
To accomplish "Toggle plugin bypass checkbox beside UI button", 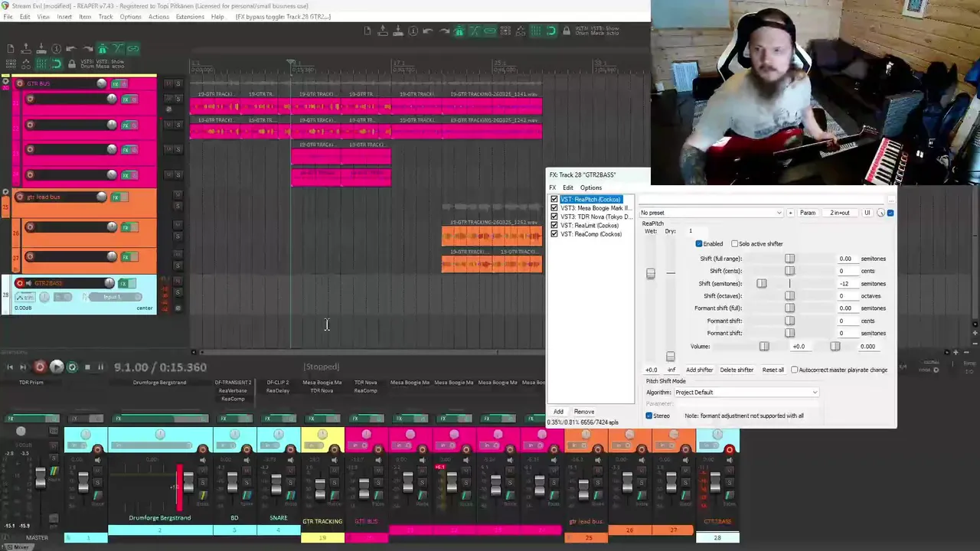I will [x=890, y=213].
